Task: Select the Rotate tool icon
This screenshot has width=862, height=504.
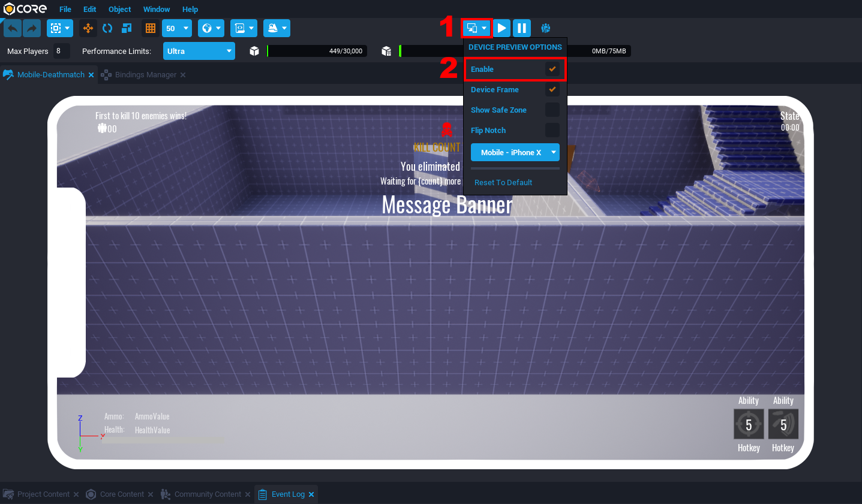Action: click(x=107, y=28)
